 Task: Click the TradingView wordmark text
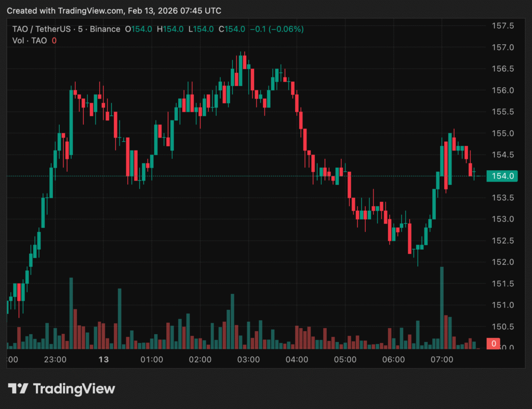point(74,389)
